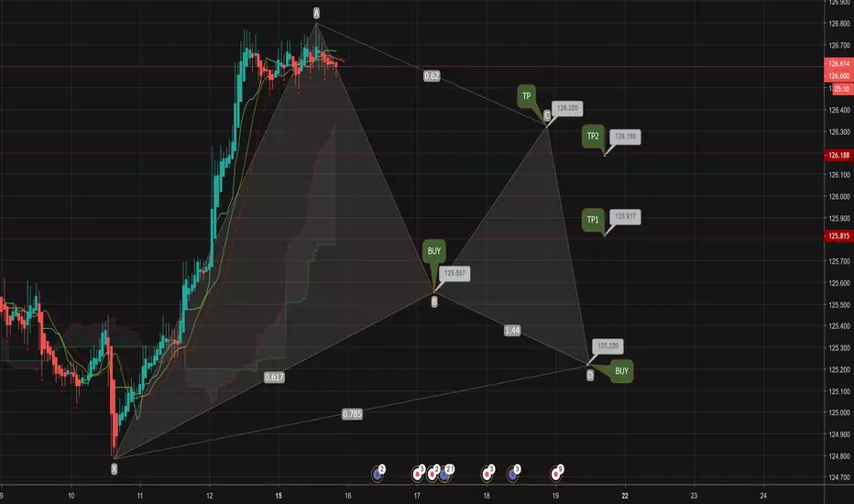Screen dimensions: 854x504
Task: Select the green TP1 callout label
Action: (593, 220)
